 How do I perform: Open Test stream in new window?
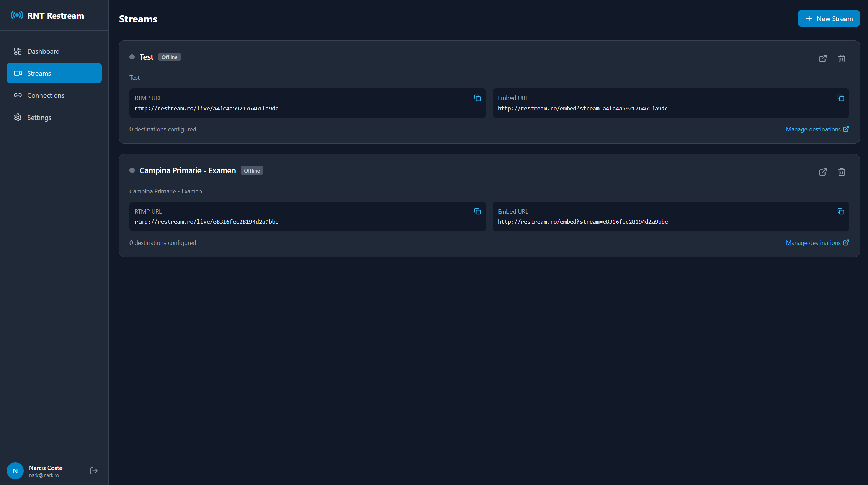(822, 59)
